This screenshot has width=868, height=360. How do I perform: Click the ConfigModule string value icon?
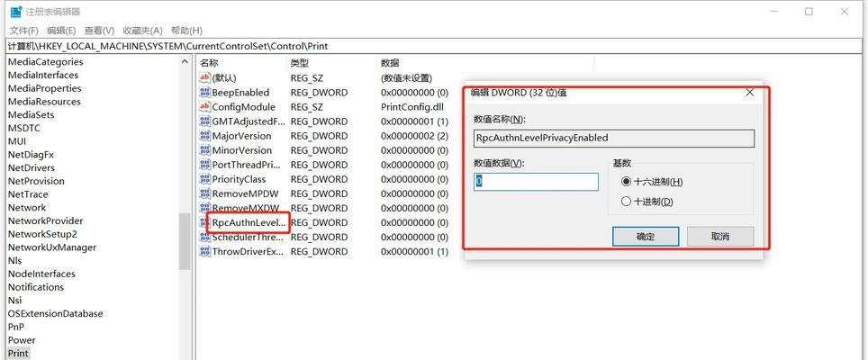point(204,107)
